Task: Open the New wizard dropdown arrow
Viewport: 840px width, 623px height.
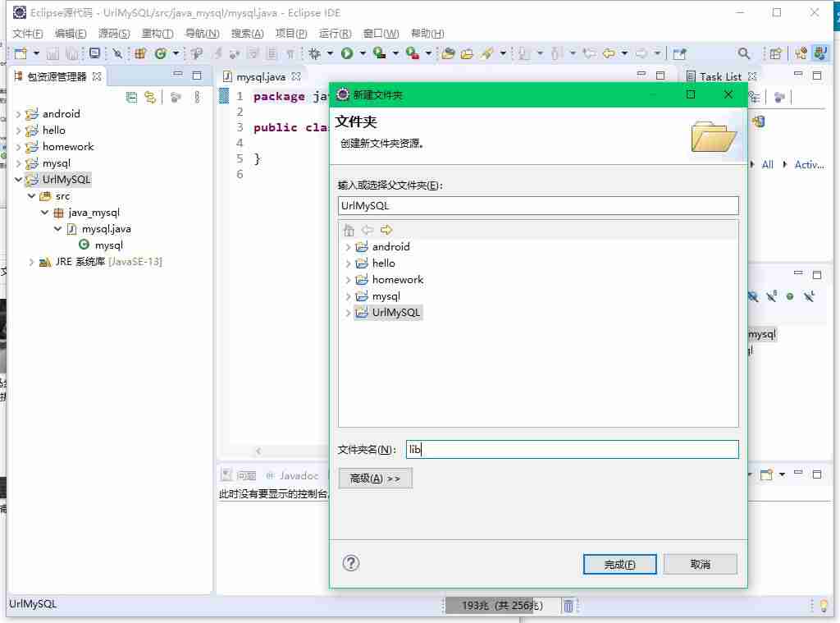Action: (36, 53)
